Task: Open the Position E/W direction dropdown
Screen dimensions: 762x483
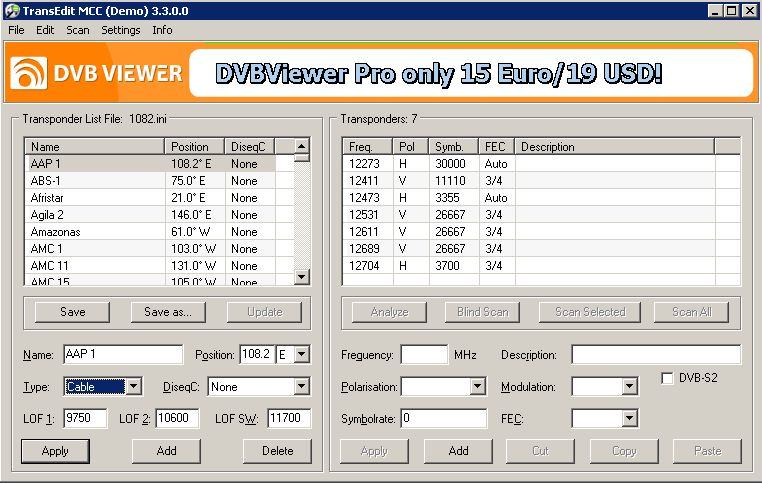Action: tap(301, 355)
